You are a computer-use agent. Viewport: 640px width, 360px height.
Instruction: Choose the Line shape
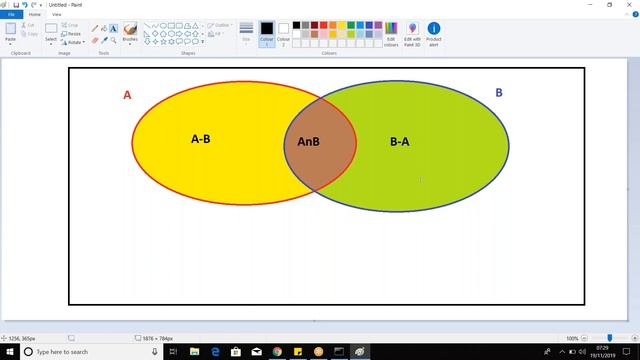(147, 25)
